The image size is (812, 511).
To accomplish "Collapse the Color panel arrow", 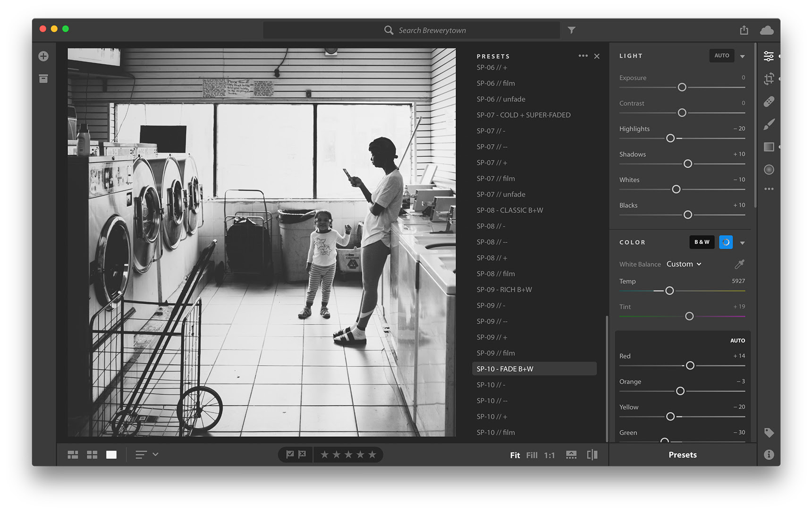I will pyautogui.click(x=743, y=243).
